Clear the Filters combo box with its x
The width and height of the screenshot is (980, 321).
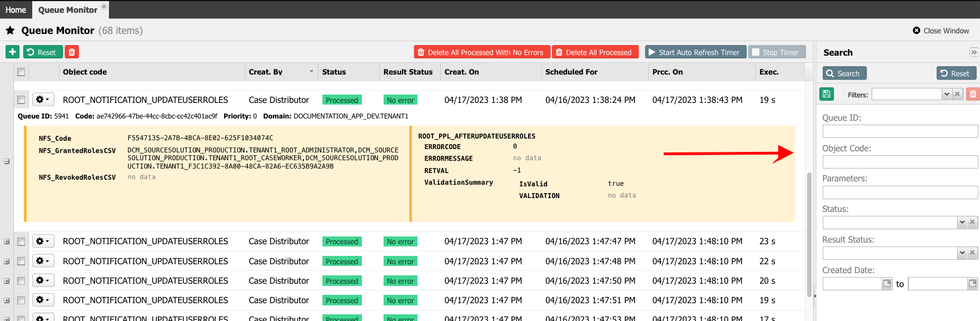pos(957,94)
